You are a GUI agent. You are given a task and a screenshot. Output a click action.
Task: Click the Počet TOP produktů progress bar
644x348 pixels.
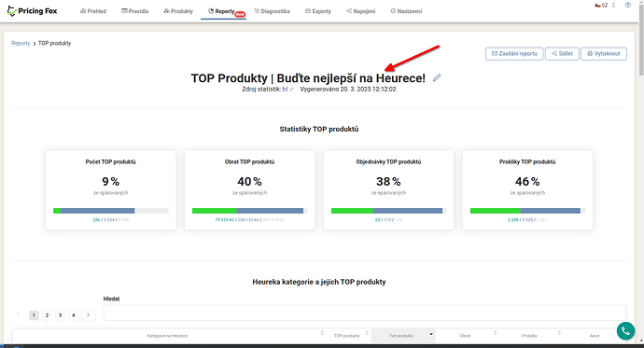coord(111,211)
